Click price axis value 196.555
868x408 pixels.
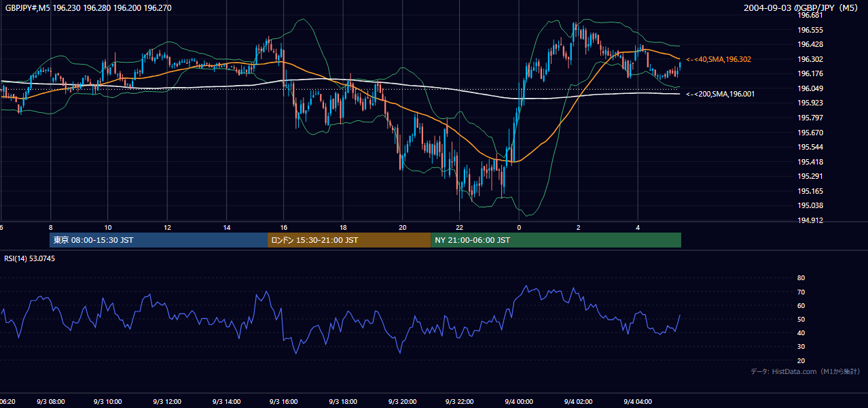[810, 30]
